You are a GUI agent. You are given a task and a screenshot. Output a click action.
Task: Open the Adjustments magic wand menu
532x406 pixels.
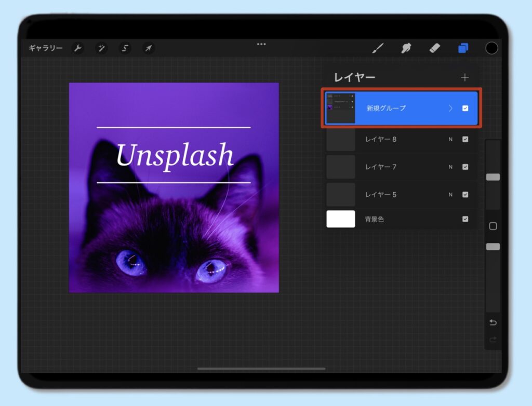pyautogui.click(x=101, y=48)
